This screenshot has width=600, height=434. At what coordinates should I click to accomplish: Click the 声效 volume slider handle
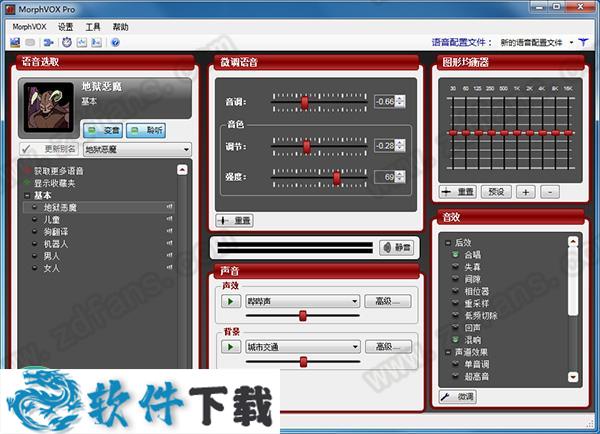pyautogui.click(x=303, y=316)
